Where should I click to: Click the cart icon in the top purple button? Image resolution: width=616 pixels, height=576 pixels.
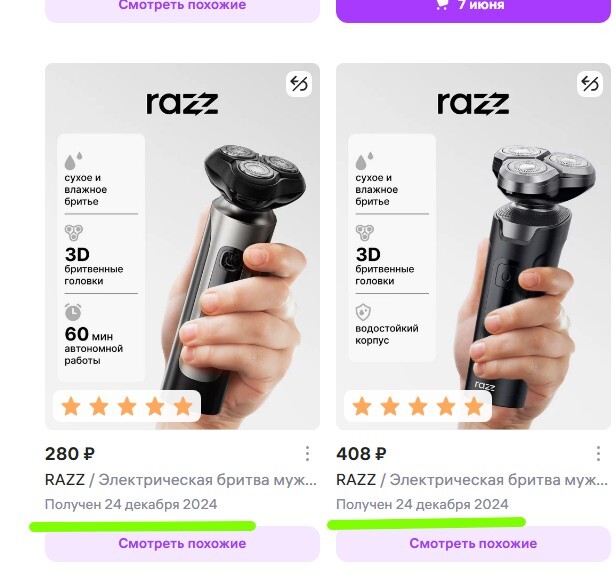click(441, 5)
